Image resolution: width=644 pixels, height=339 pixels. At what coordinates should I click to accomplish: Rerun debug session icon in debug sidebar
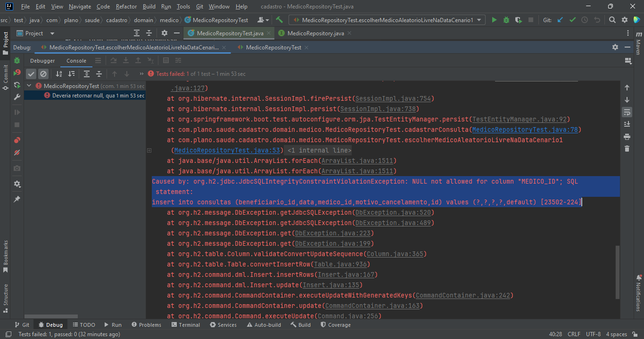[17, 61]
